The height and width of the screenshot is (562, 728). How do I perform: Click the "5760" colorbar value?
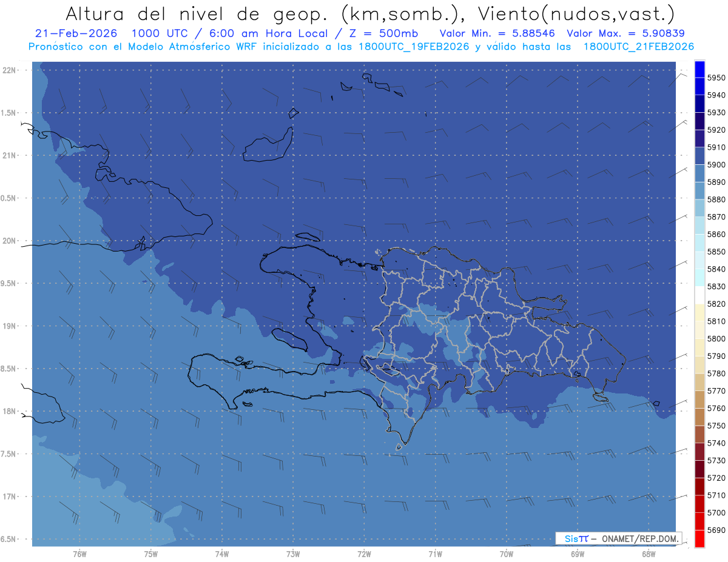(x=716, y=409)
